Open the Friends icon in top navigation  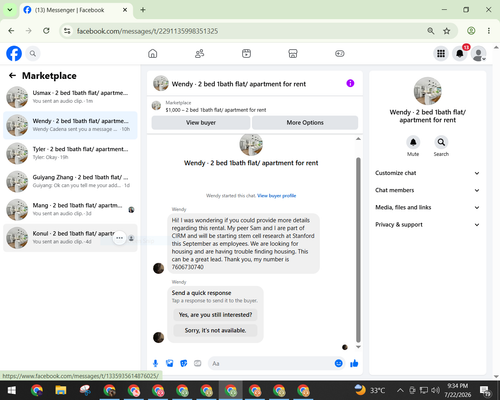[199, 53]
